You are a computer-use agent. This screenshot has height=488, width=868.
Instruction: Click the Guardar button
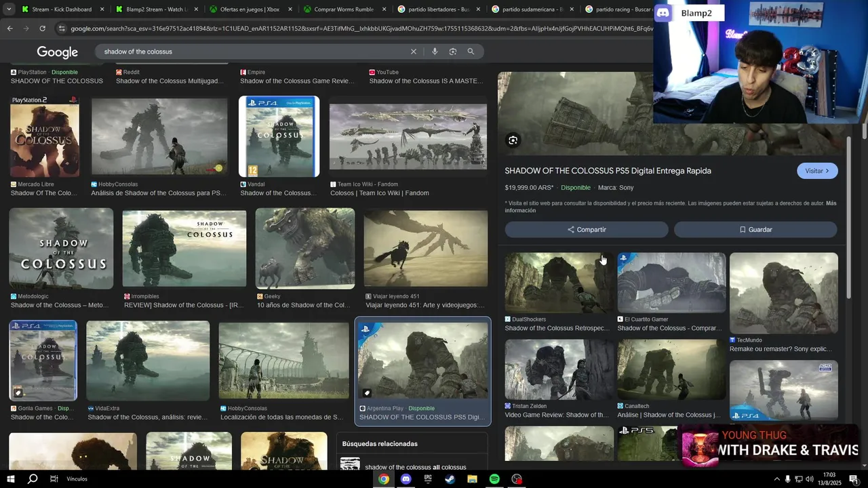click(755, 230)
